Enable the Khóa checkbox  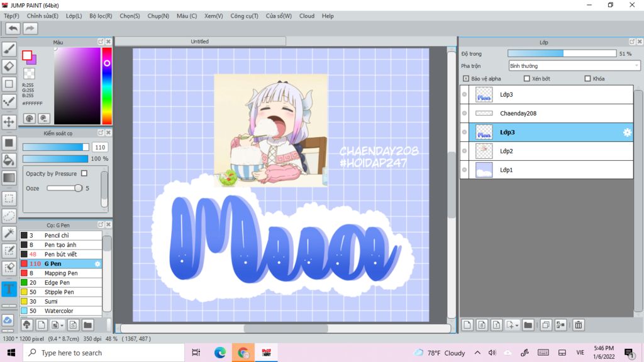pyautogui.click(x=587, y=79)
